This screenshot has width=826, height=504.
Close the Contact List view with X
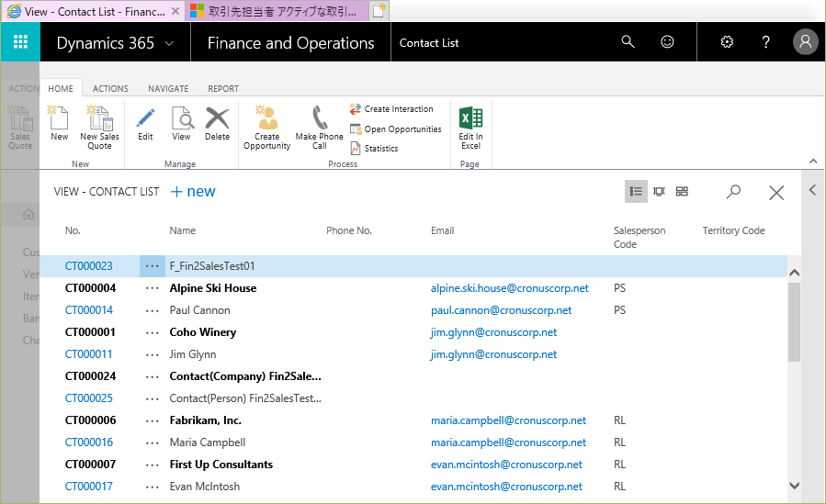point(776,193)
